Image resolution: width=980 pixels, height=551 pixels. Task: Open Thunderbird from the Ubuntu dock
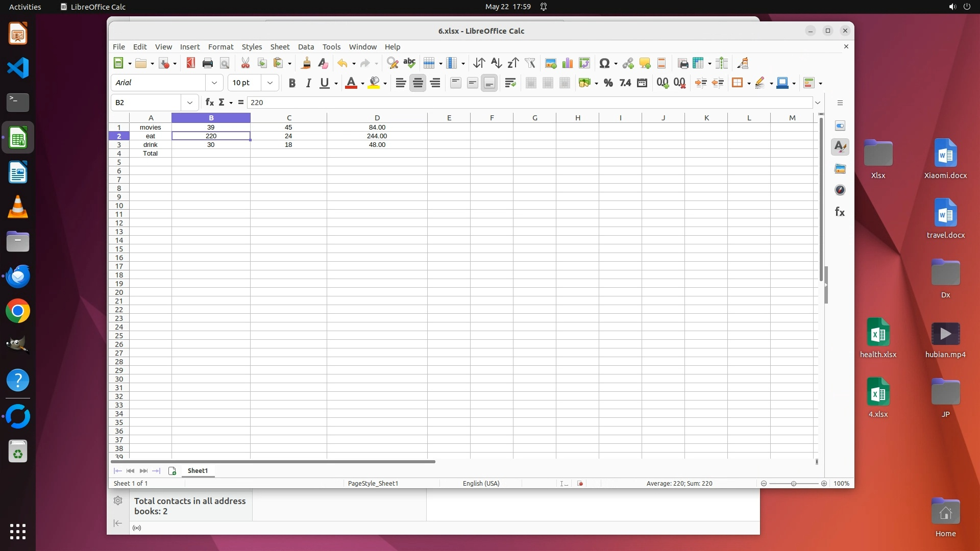pyautogui.click(x=18, y=277)
